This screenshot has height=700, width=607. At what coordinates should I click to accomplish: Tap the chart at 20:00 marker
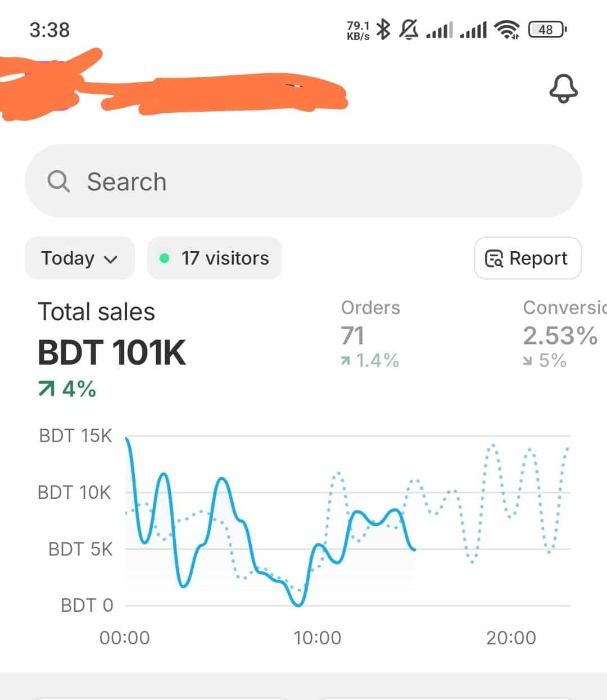511,638
